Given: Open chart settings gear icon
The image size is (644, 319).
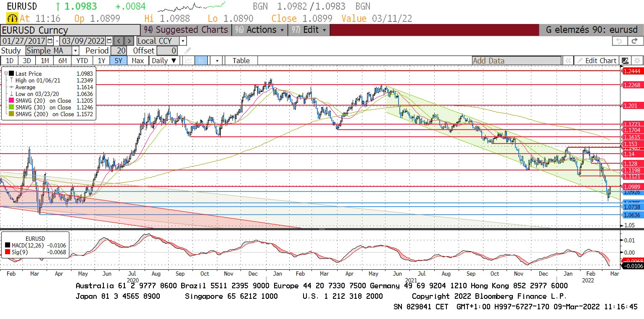Looking at the screenshot, I should pyautogui.click(x=636, y=61).
